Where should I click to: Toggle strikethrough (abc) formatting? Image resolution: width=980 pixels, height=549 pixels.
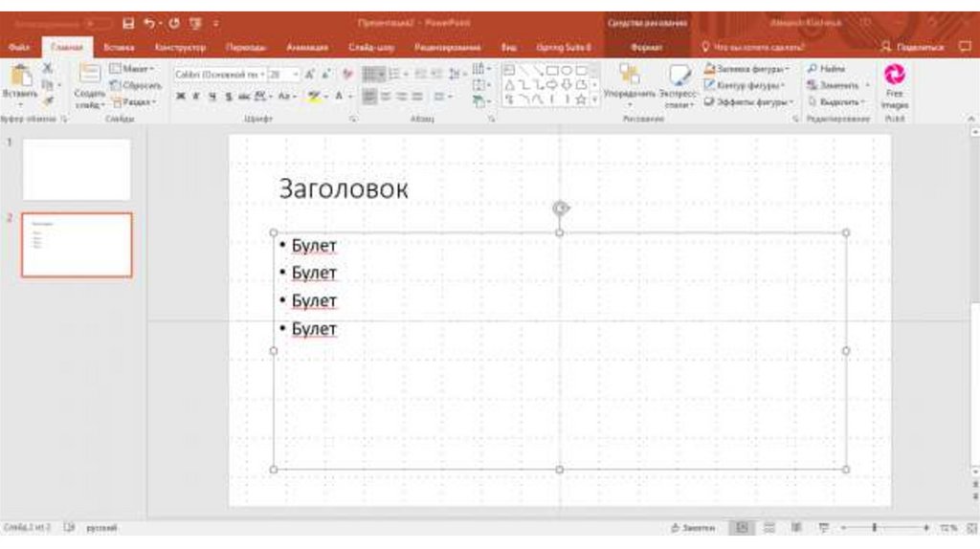(244, 97)
